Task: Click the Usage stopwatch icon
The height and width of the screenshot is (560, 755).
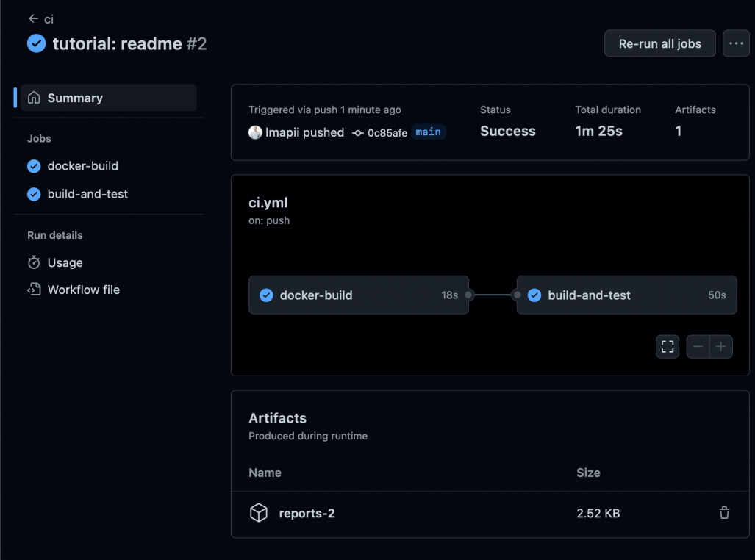Action: coord(34,262)
